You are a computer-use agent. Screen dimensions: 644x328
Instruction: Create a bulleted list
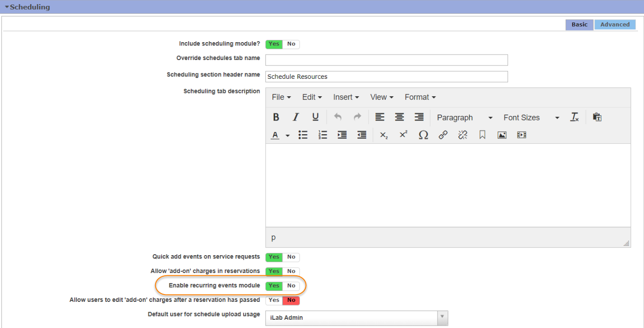tap(303, 135)
